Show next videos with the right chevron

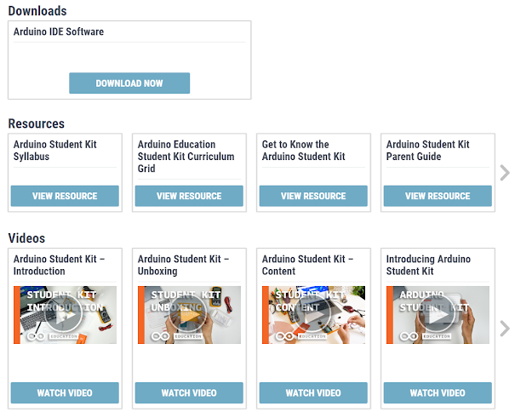505,329
